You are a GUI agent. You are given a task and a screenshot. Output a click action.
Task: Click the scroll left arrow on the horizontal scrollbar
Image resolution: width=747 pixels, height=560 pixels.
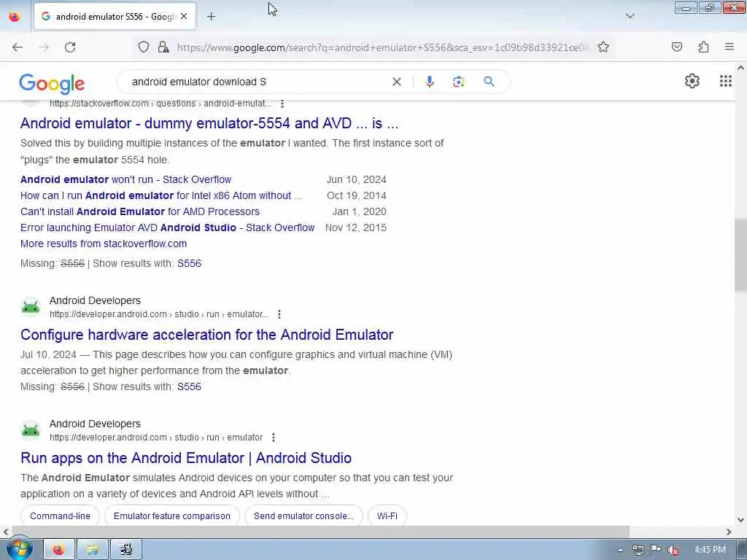point(6,532)
